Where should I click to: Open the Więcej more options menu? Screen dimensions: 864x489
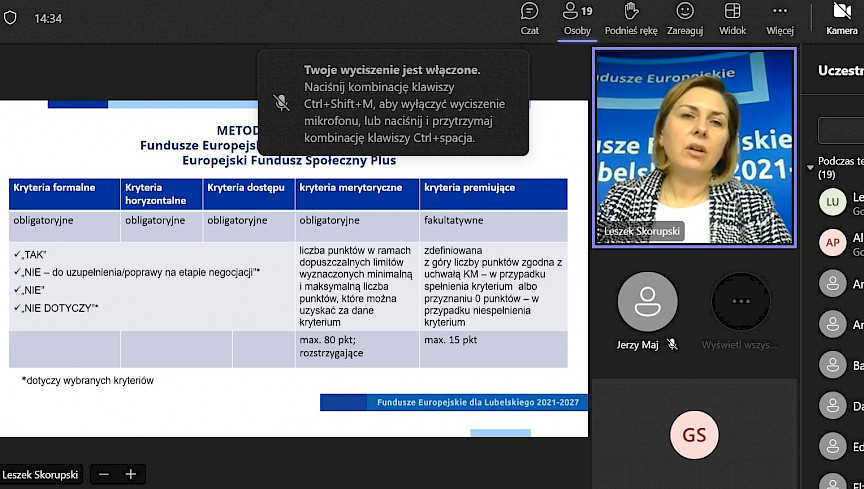[780, 19]
